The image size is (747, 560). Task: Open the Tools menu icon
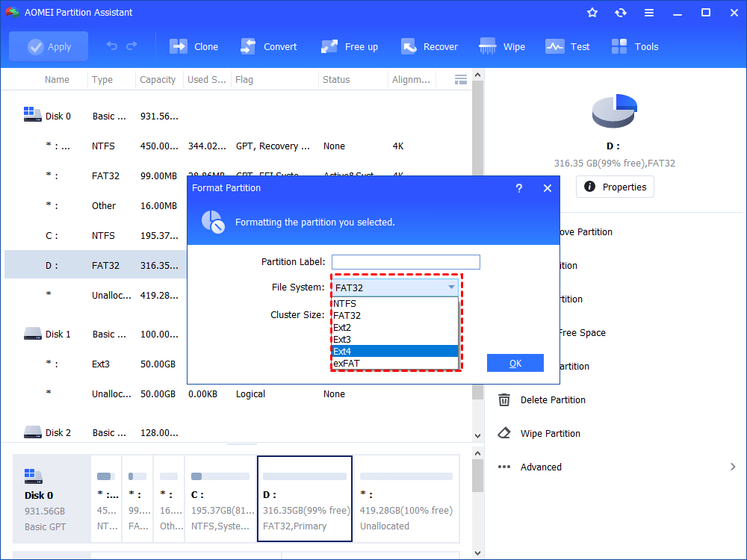click(619, 46)
